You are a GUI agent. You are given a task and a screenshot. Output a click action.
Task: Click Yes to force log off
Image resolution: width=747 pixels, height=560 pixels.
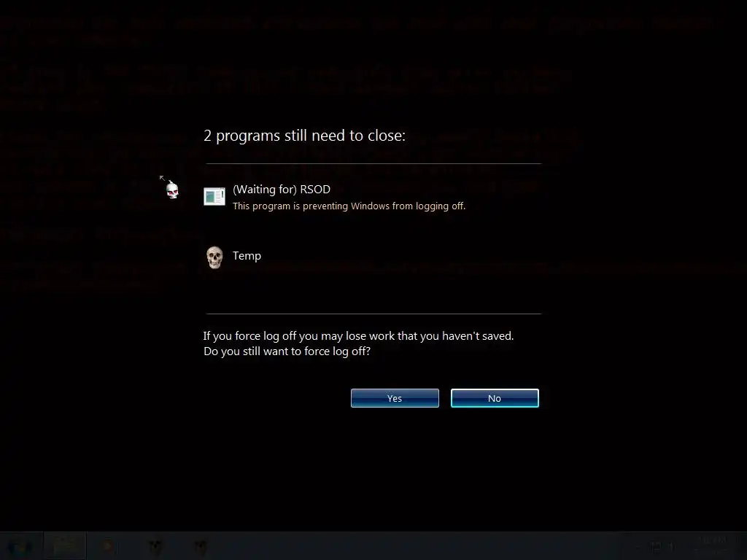point(395,398)
